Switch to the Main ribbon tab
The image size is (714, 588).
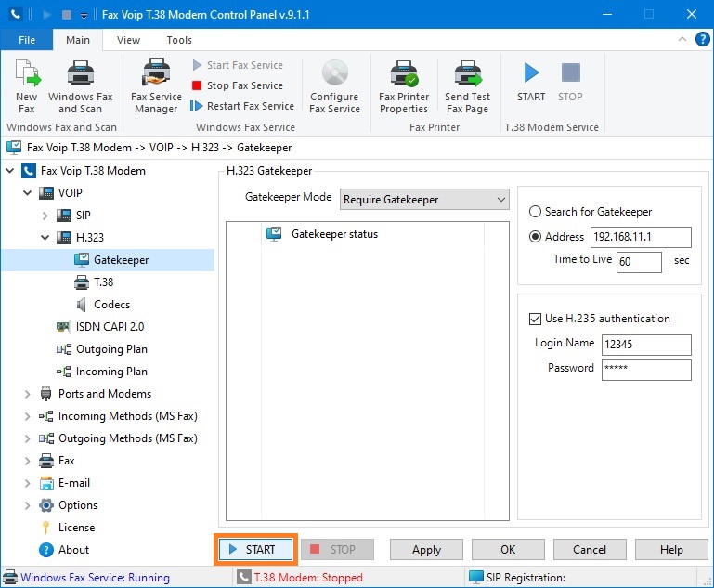click(x=78, y=40)
